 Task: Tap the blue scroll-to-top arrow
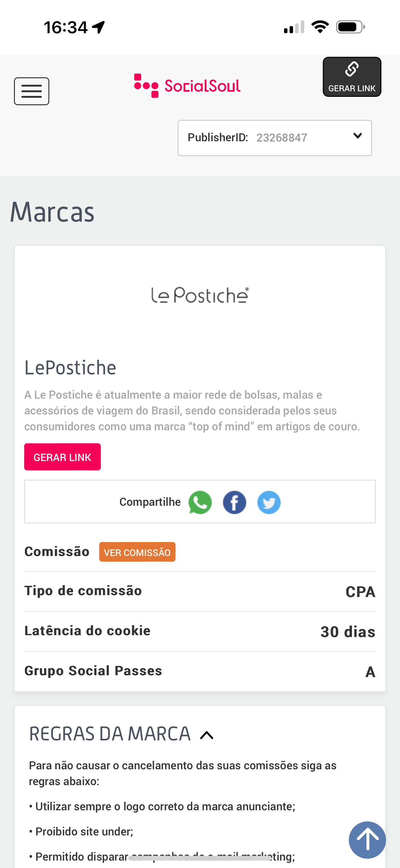pos(367,840)
